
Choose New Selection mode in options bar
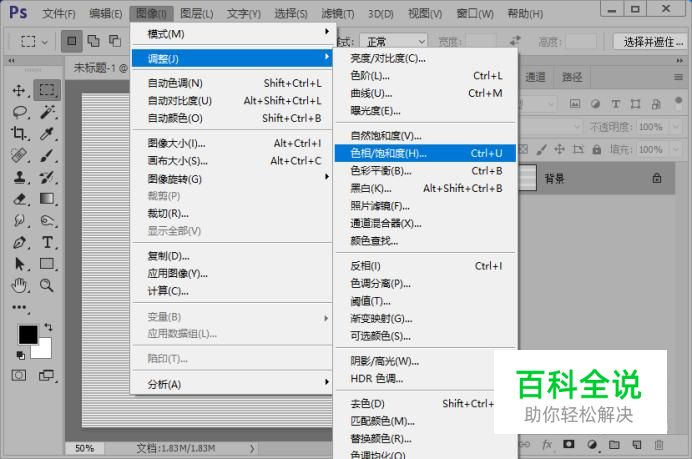(71, 41)
